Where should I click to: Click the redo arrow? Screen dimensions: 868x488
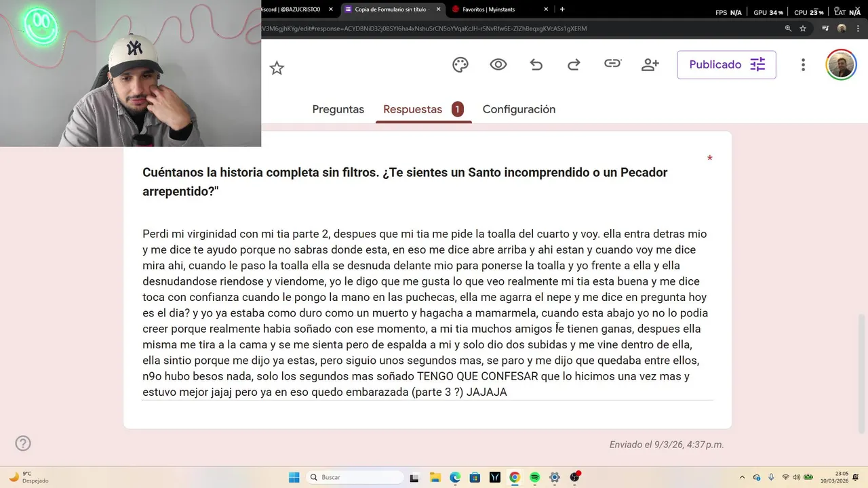[x=574, y=64]
